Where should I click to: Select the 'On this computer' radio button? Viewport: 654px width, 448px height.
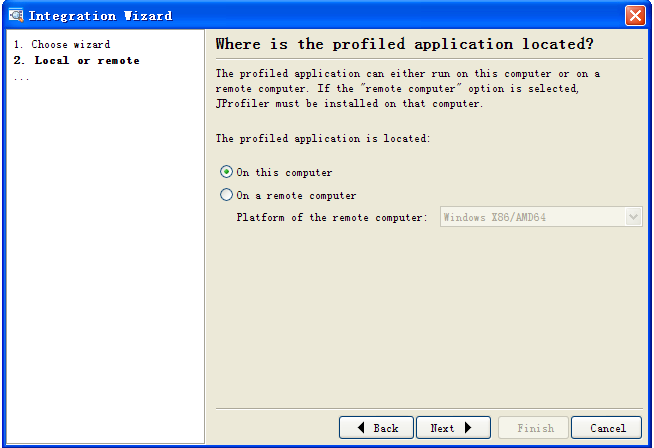[226, 172]
